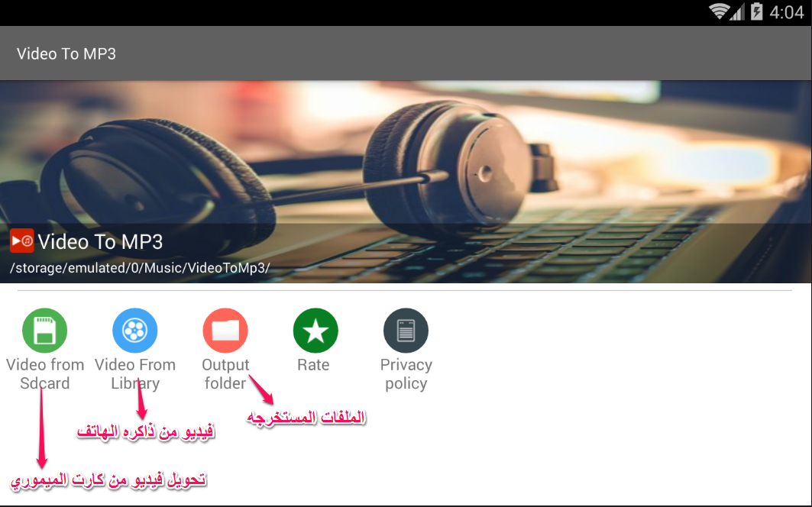
Task: Tap the 4:04 clock in status bar
Action: 786,12
